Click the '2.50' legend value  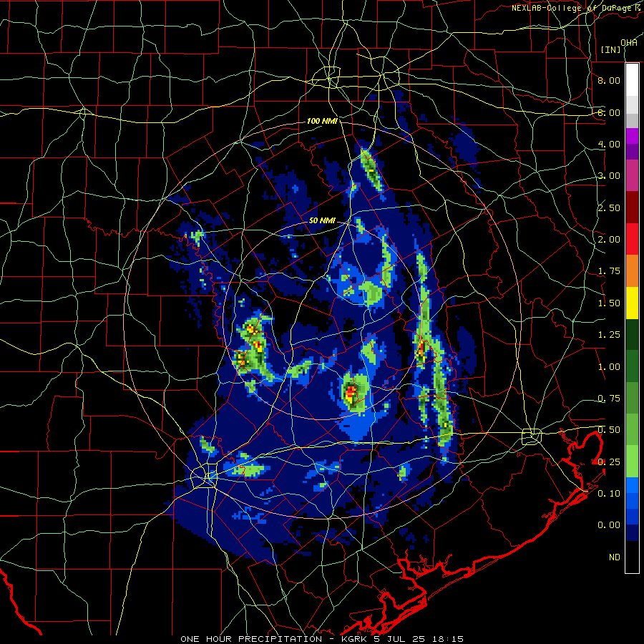point(609,208)
